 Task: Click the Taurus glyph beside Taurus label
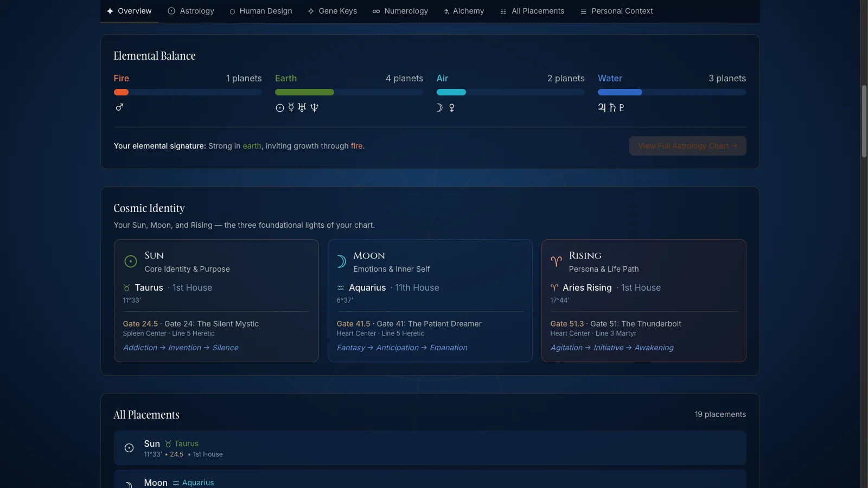pos(126,288)
